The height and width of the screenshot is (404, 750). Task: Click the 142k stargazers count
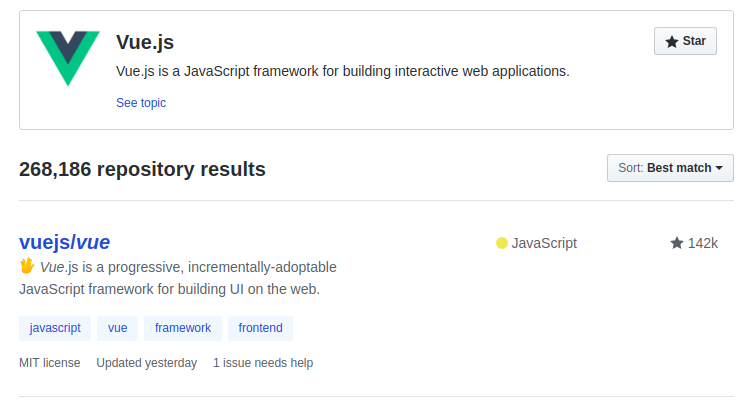pyautogui.click(x=703, y=243)
